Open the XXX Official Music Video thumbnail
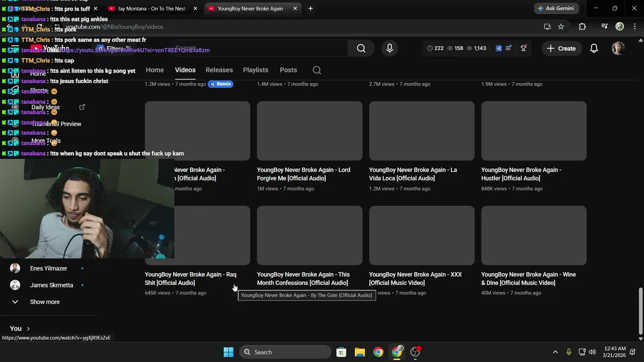Viewport: 644px width, 362px height. tap(422, 235)
